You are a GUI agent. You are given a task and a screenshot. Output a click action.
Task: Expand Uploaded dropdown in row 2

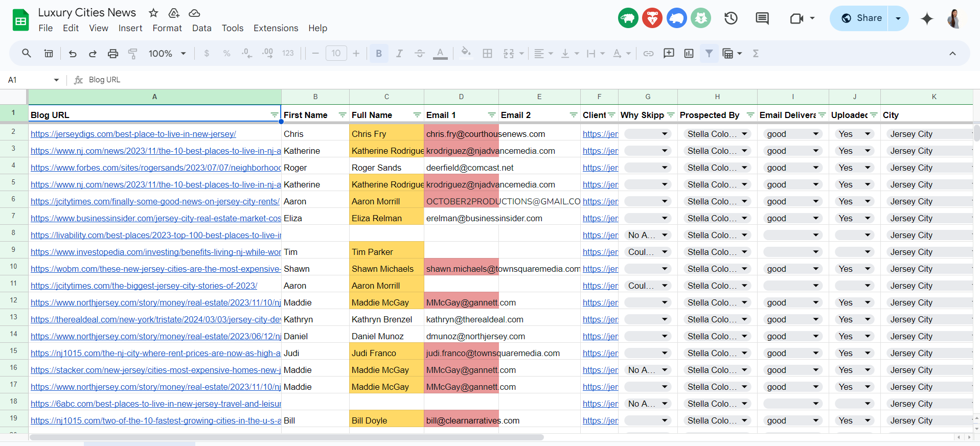click(x=868, y=134)
